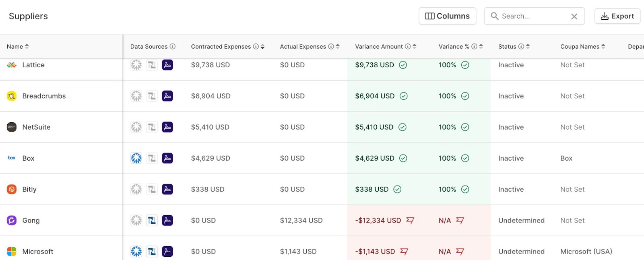Click NetSuite row's contract signature icon
Viewport: 644px width, 260px height.
coord(167,127)
